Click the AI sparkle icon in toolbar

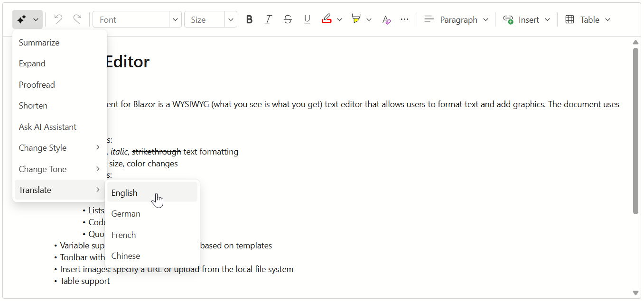pyautogui.click(x=21, y=19)
